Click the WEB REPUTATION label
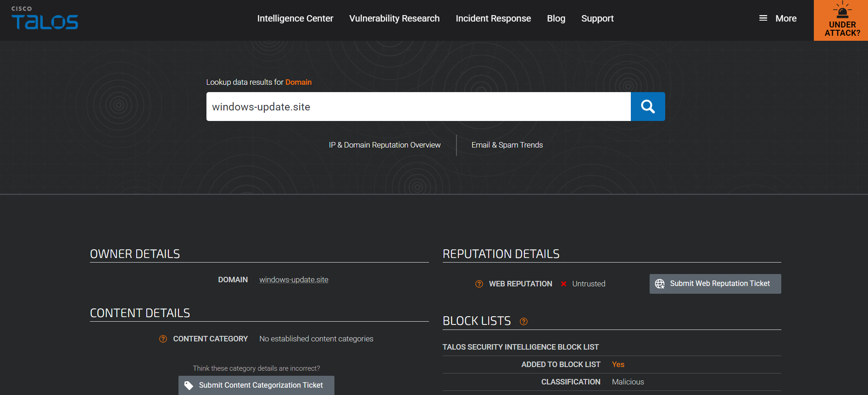The width and height of the screenshot is (868, 395). (521, 284)
